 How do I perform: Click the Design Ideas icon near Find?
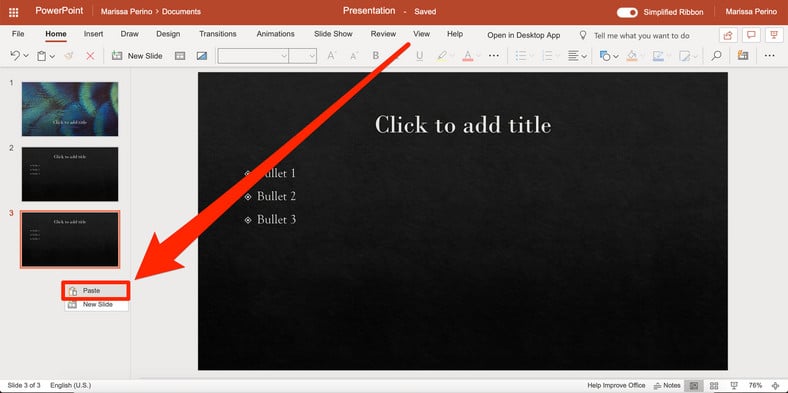pyautogui.click(x=743, y=56)
